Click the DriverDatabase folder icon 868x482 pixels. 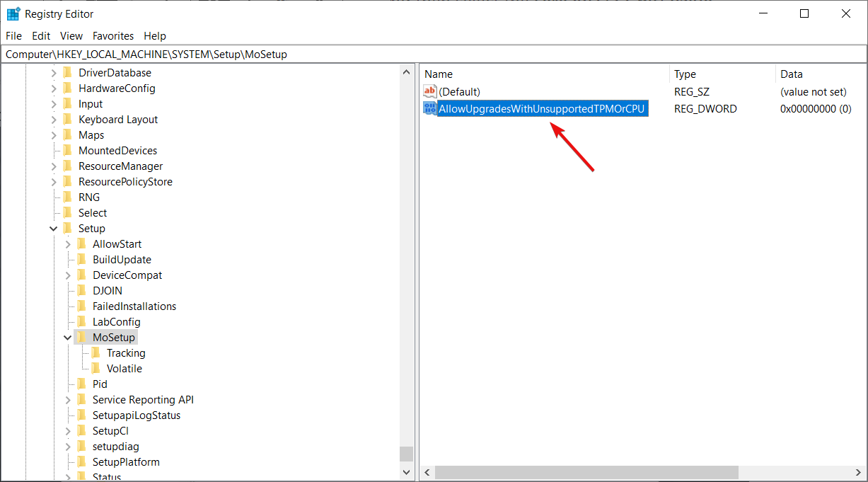(68, 72)
